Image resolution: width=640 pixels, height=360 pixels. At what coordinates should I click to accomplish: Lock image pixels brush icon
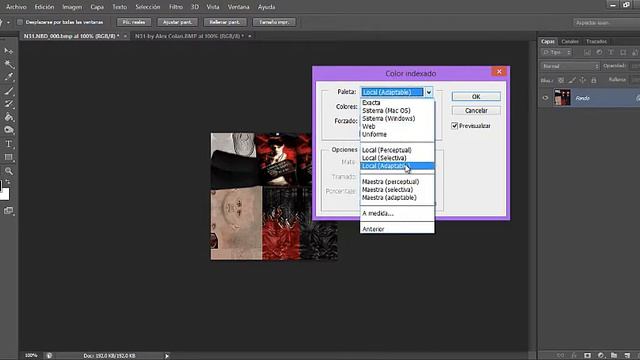572,80
